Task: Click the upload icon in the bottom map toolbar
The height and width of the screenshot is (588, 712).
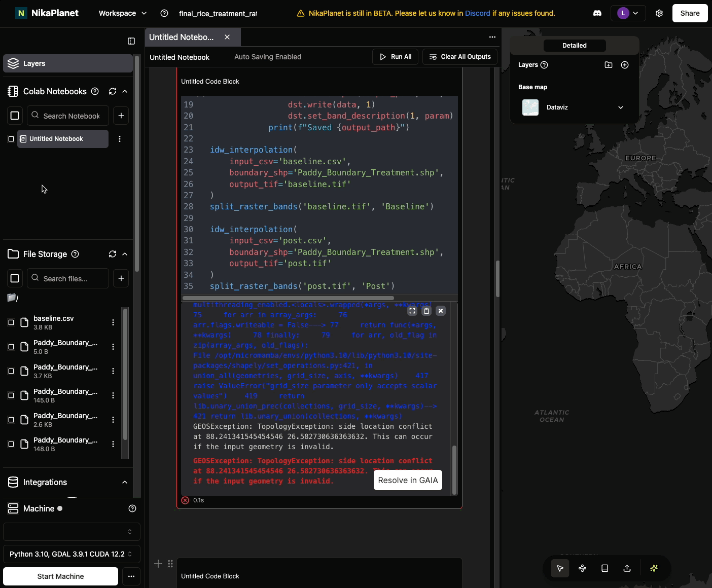Action: (627, 568)
